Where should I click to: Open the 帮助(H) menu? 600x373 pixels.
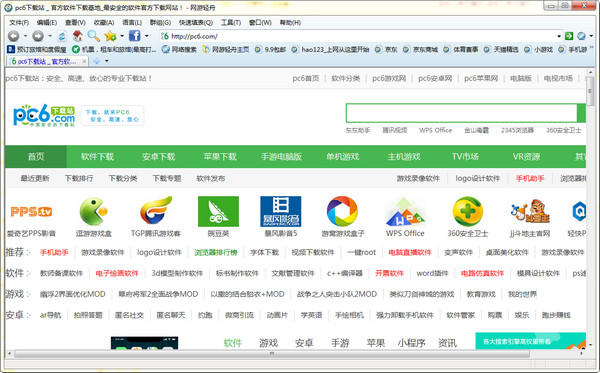click(290, 22)
